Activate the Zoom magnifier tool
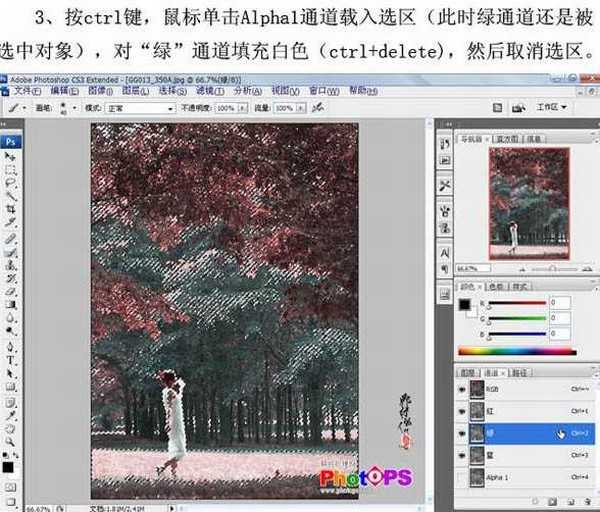This screenshot has width=600, height=512. 10,441
